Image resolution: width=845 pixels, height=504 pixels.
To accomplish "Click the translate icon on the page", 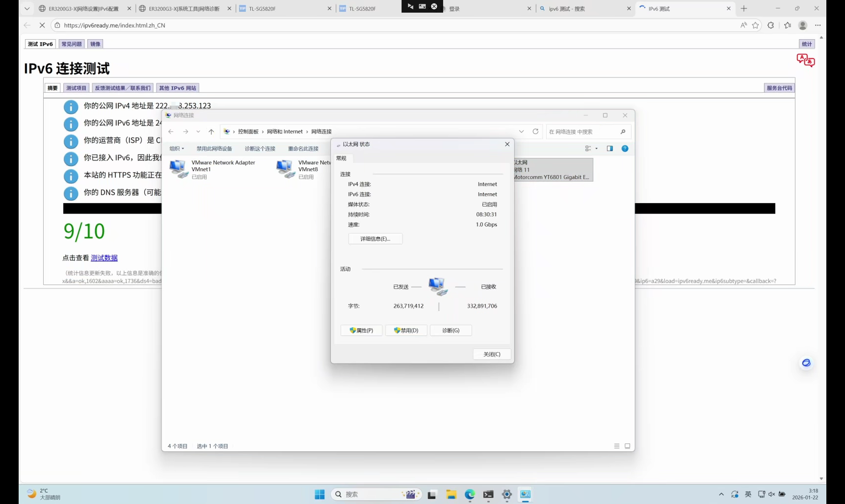I will point(805,61).
